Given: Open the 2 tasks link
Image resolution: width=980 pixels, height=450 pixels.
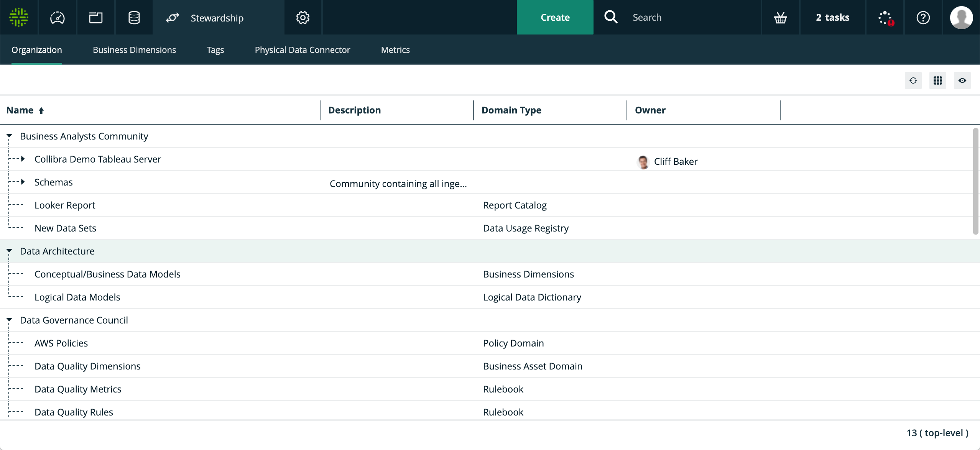Looking at the screenshot, I should 832,17.
